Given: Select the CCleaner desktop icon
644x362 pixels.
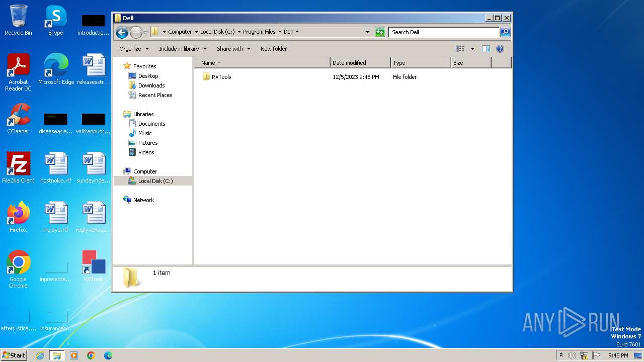Looking at the screenshot, I should pos(18,119).
